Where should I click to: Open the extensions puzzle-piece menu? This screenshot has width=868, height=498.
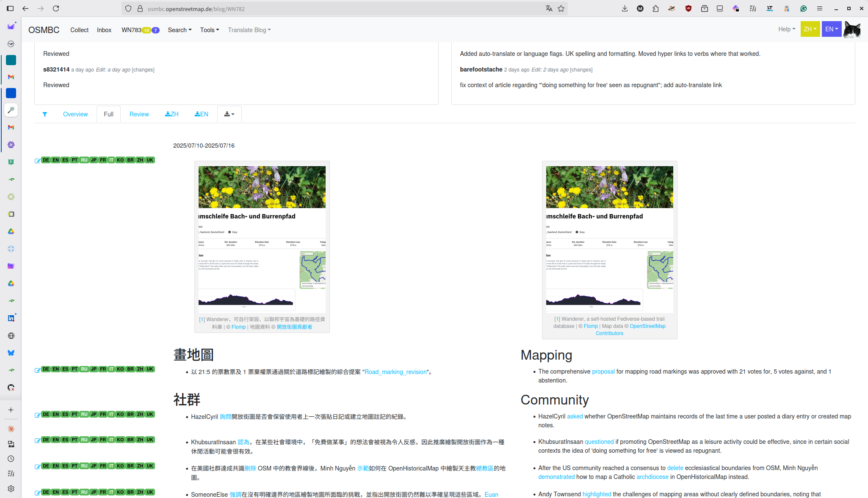click(x=655, y=8)
